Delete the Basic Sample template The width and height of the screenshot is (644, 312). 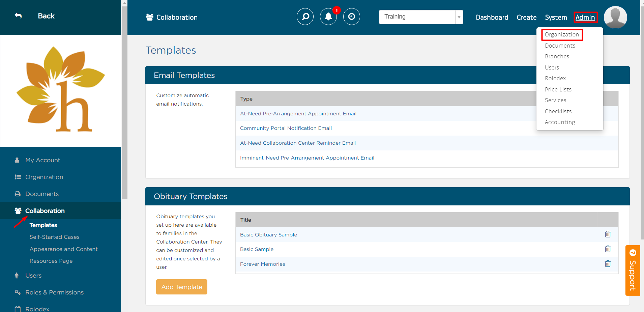pos(608,249)
